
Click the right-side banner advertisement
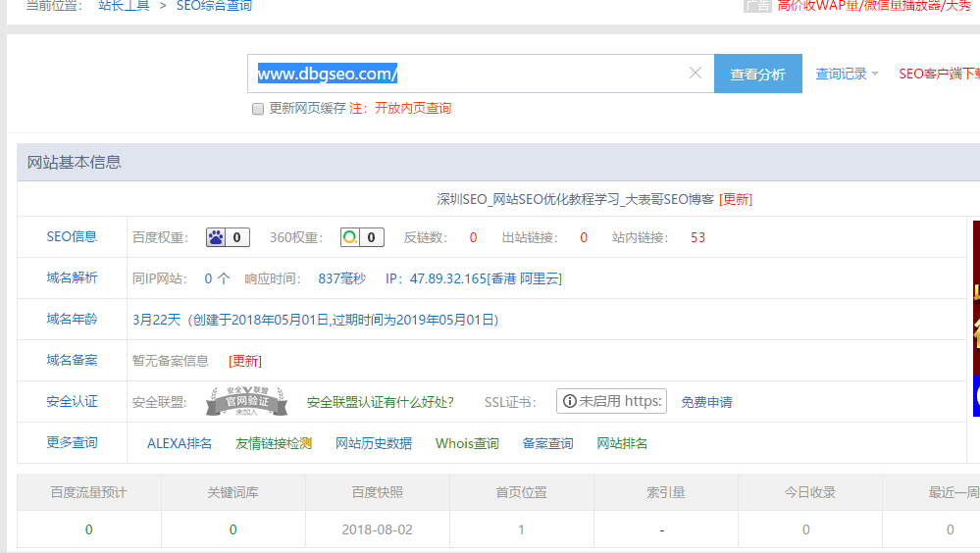coord(976,319)
